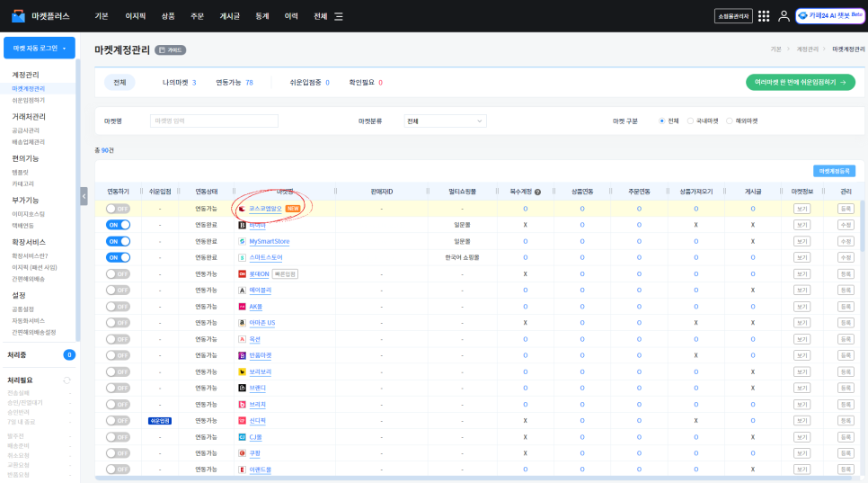Enable the 롯데ON sync toggle

pyautogui.click(x=118, y=274)
